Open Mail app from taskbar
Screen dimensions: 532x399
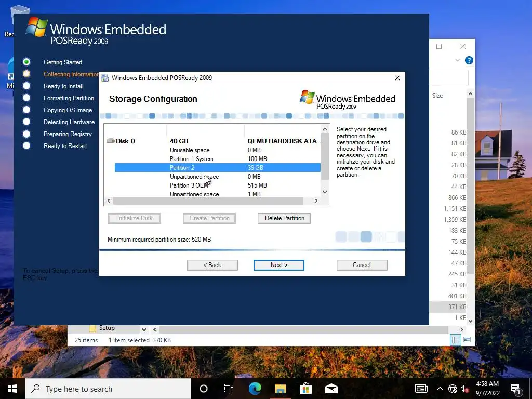coord(331,389)
